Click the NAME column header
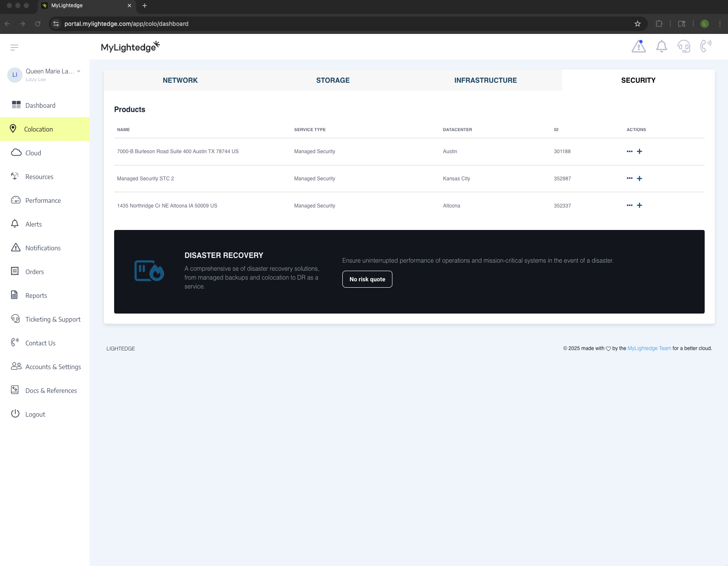 [x=123, y=130]
